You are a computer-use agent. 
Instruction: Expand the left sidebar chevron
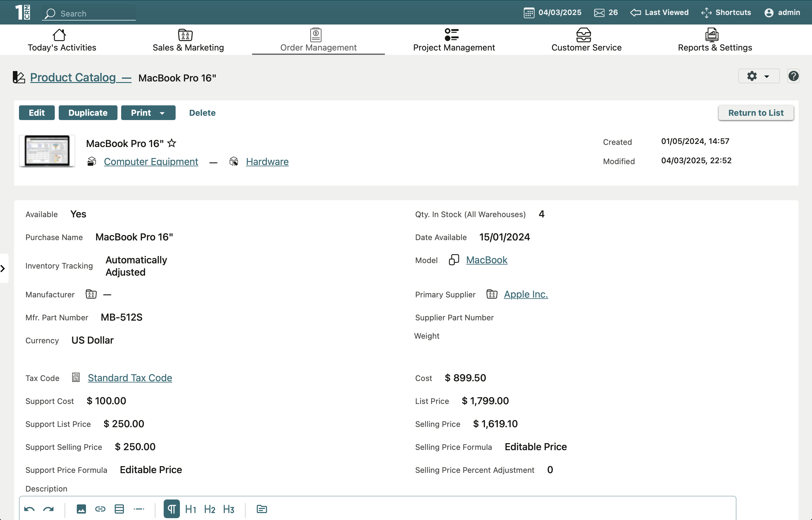tap(3, 269)
